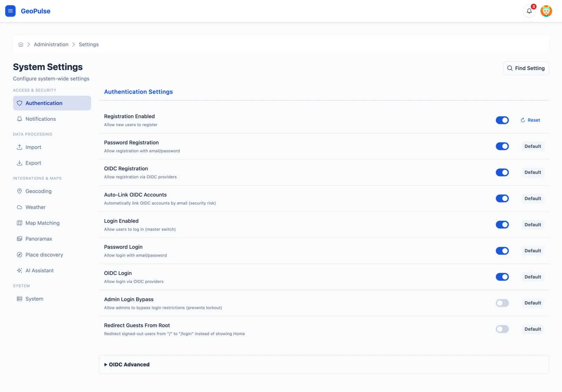Click the Panoramax image icon
This screenshot has width=562, height=392.
click(20, 239)
